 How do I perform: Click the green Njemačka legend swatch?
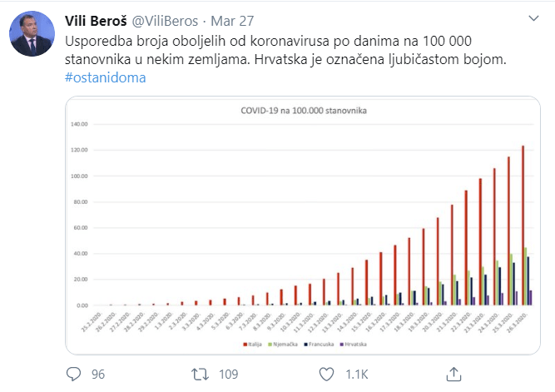click(x=270, y=345)
